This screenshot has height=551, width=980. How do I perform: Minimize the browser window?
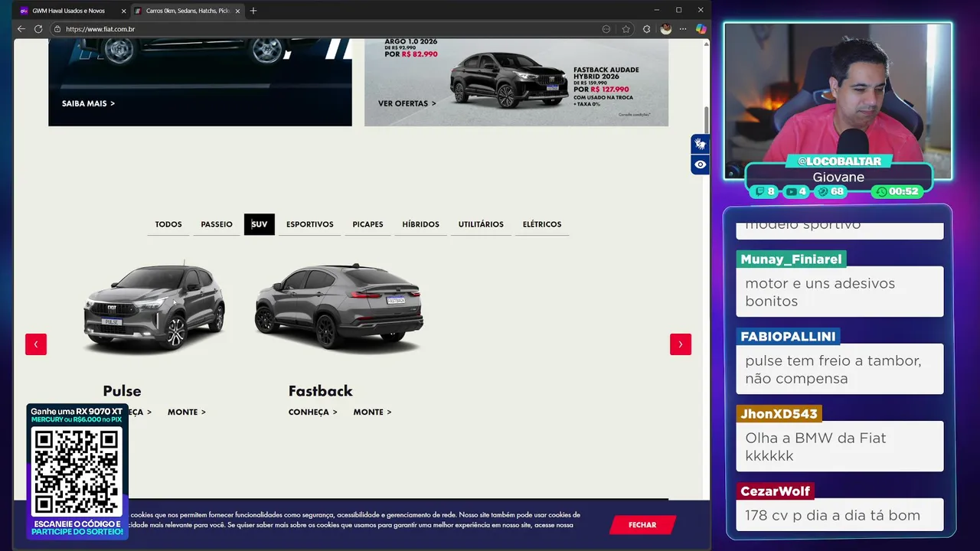657,10
